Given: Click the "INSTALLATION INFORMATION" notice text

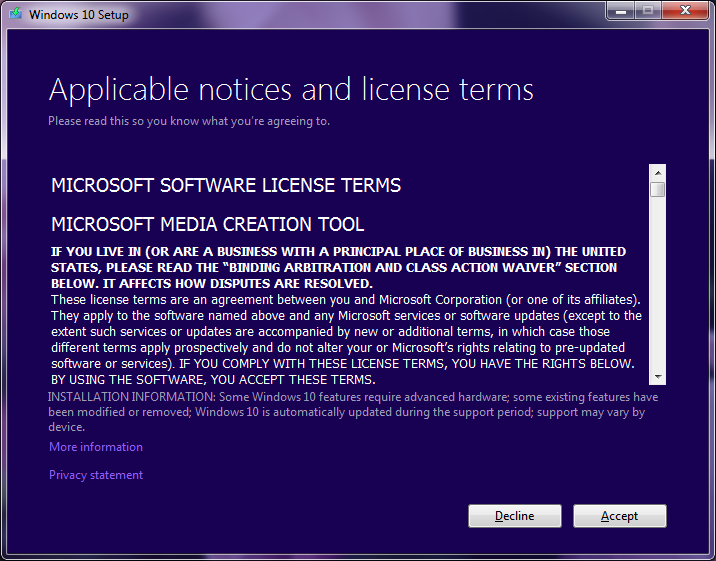Looking at the screenshot, I should pyautogui.click(x=353, y=412).
